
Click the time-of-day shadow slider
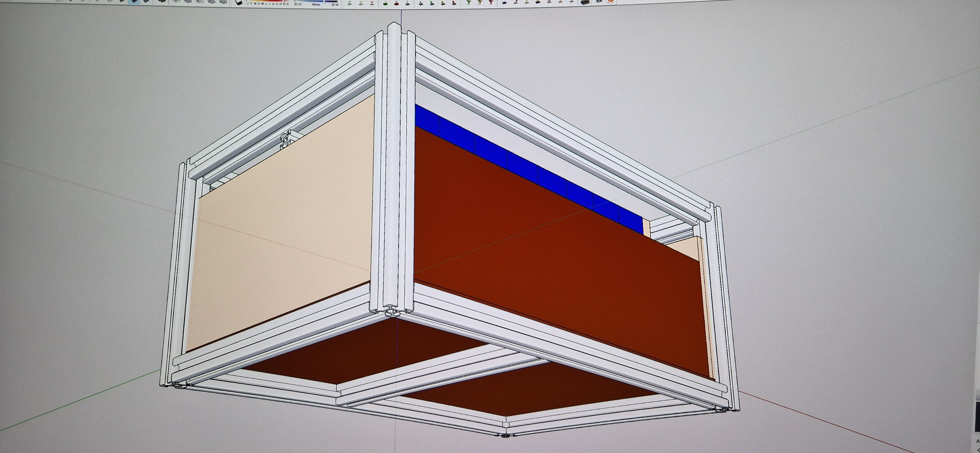[x=316, y=2]
